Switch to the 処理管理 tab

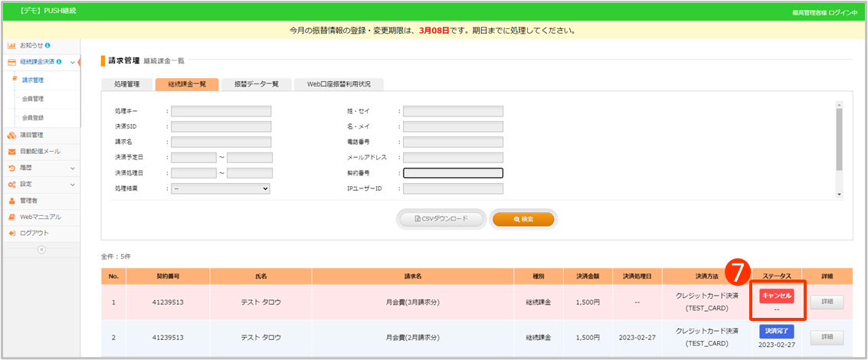coord(126,84)
